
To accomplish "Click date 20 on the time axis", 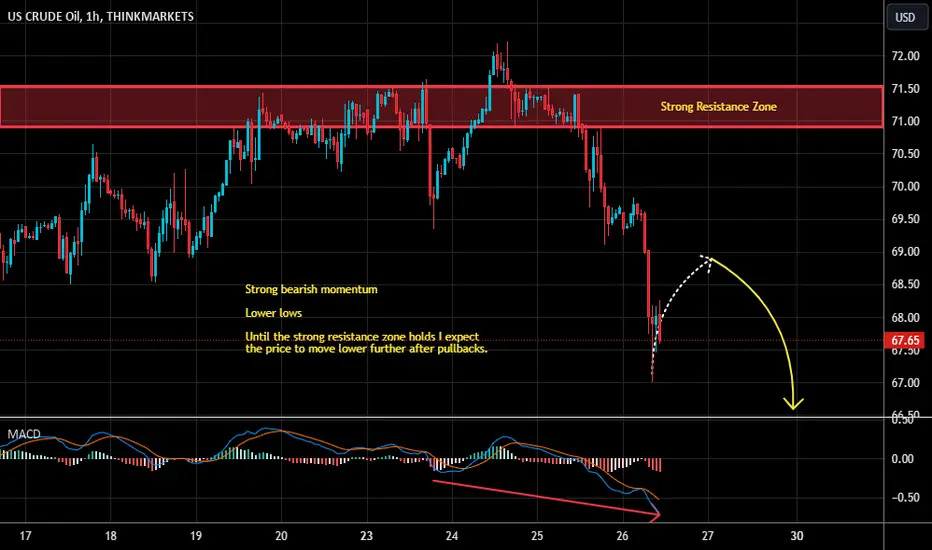I will [x=281, y=536].
